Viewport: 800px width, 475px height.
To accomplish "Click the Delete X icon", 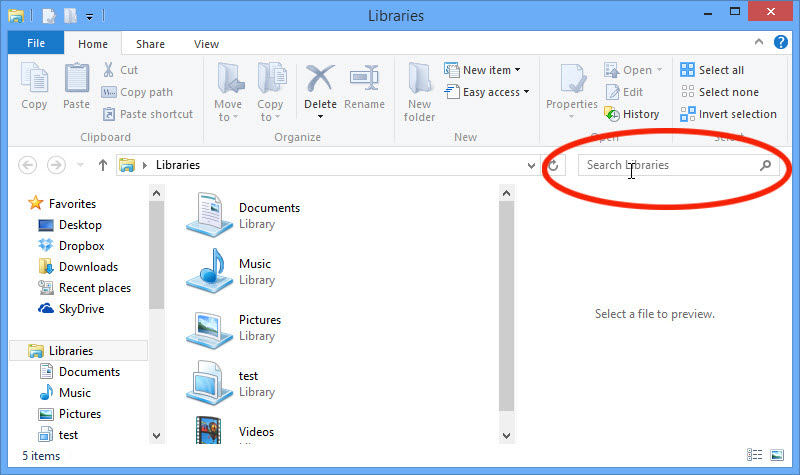I will (320, 79).
